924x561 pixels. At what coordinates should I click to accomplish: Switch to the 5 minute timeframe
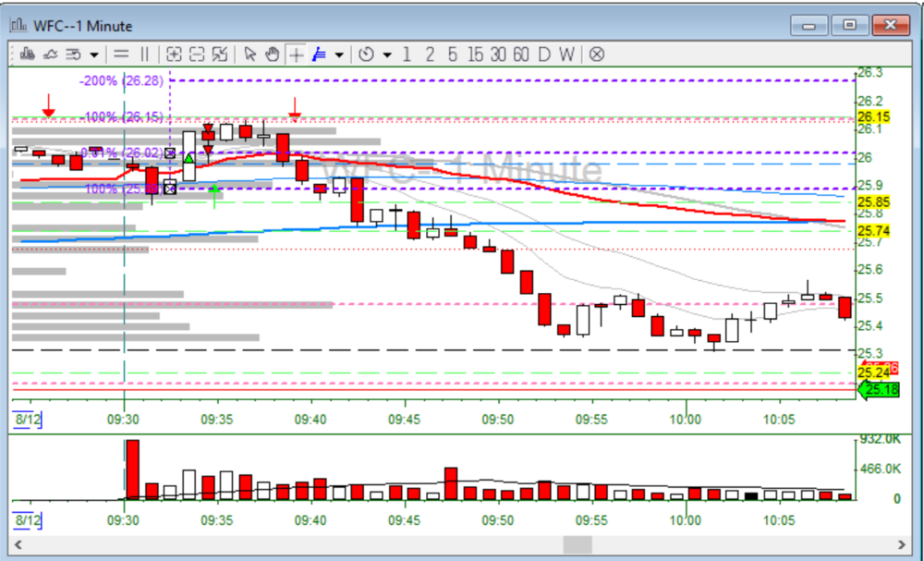pos(452,55)
